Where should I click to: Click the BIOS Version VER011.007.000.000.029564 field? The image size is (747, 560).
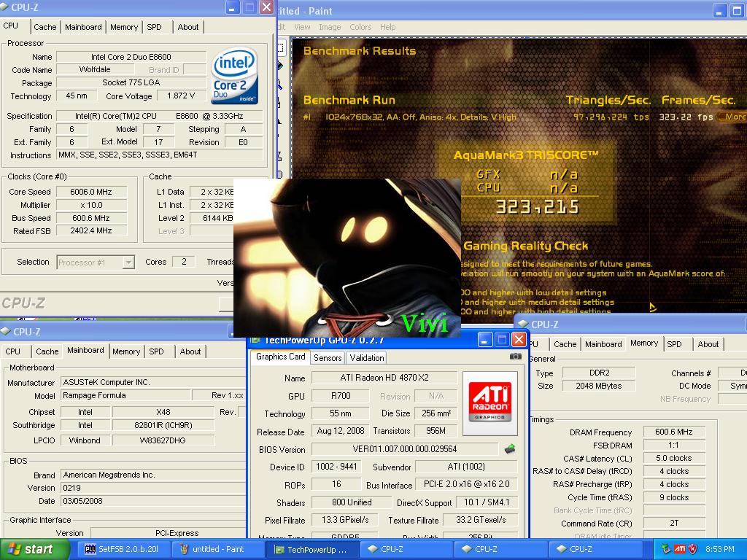pos(405,449)
